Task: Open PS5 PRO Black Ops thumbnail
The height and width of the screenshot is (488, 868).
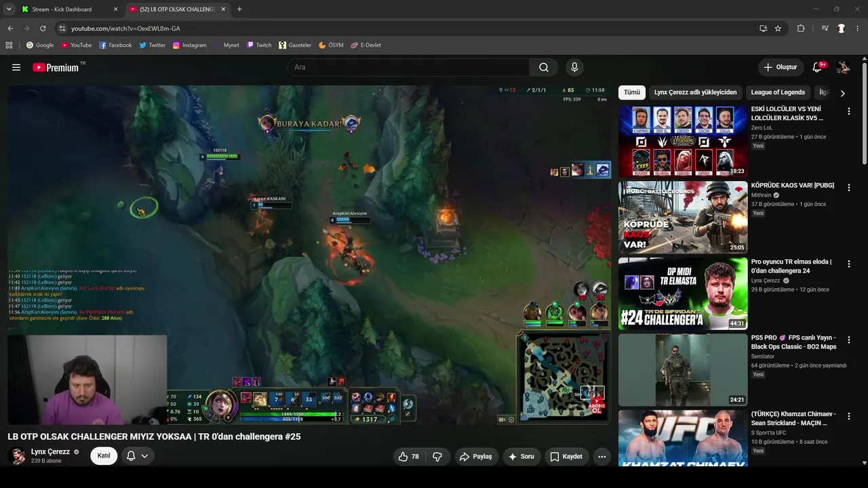Action: (683, 370)
